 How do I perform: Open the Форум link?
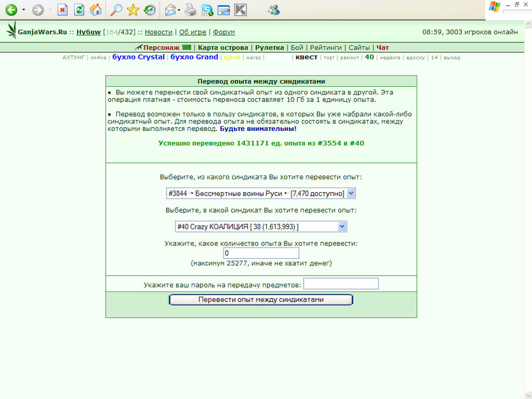[x=224, y=32]
